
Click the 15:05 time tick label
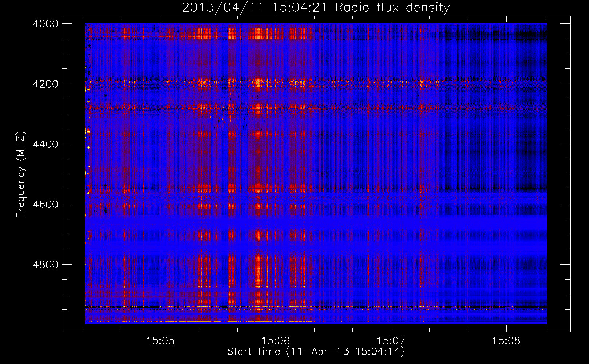(161, 341)
